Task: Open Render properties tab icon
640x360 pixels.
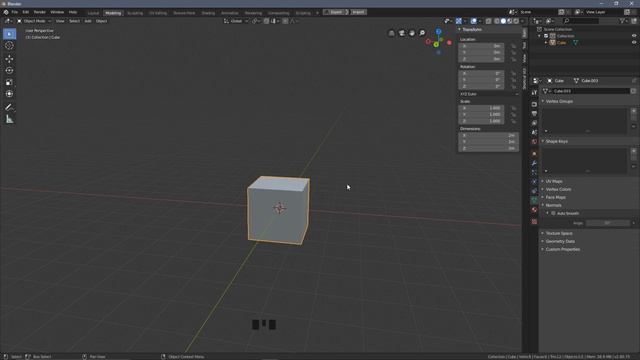Action: [x=534, y=104]
